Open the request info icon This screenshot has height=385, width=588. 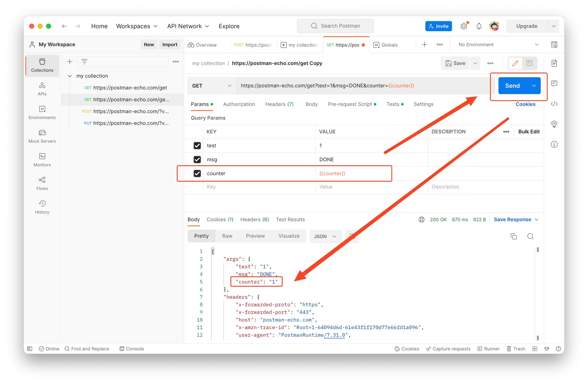[554, 144]
